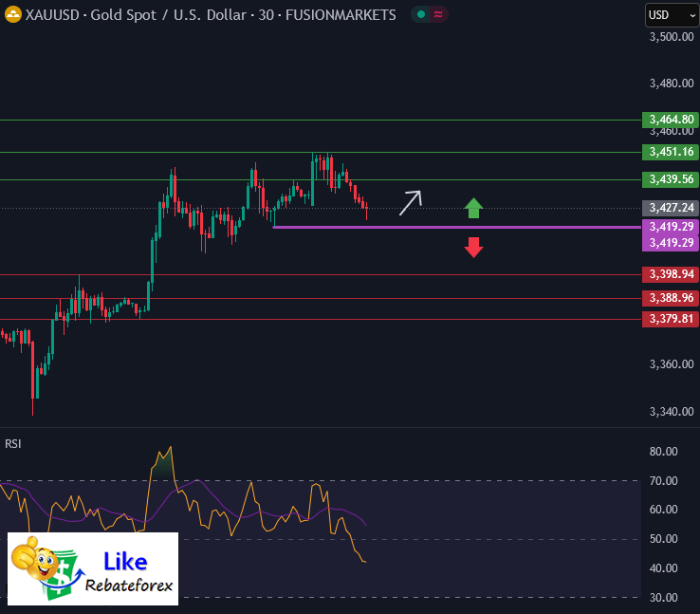Click the white diagonal arrow drawing
The width and height of the screenshot is (700, 614).
tap(411, 203)
